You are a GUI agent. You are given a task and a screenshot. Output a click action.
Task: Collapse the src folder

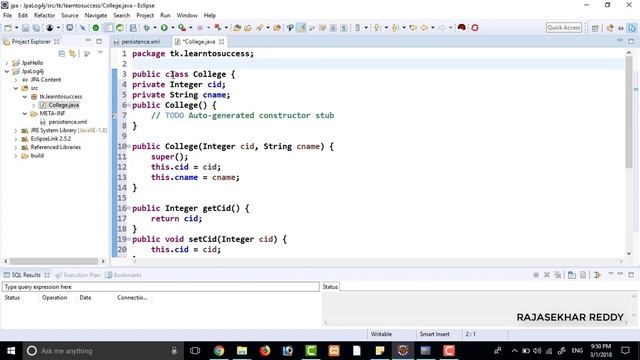16,88
